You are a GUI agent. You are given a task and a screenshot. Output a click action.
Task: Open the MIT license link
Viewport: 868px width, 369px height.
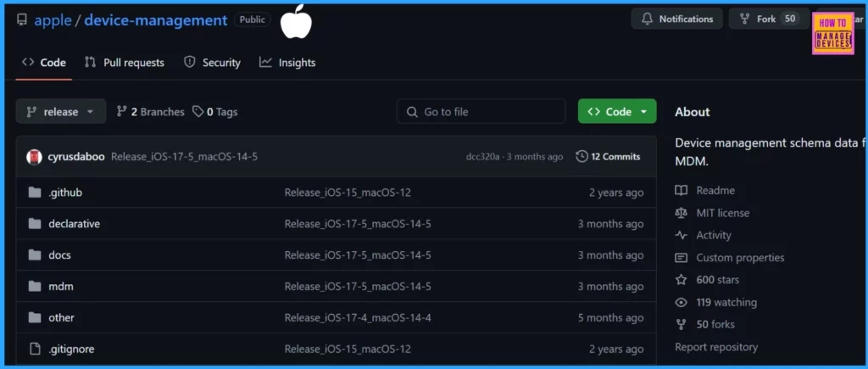click(722, 213)
